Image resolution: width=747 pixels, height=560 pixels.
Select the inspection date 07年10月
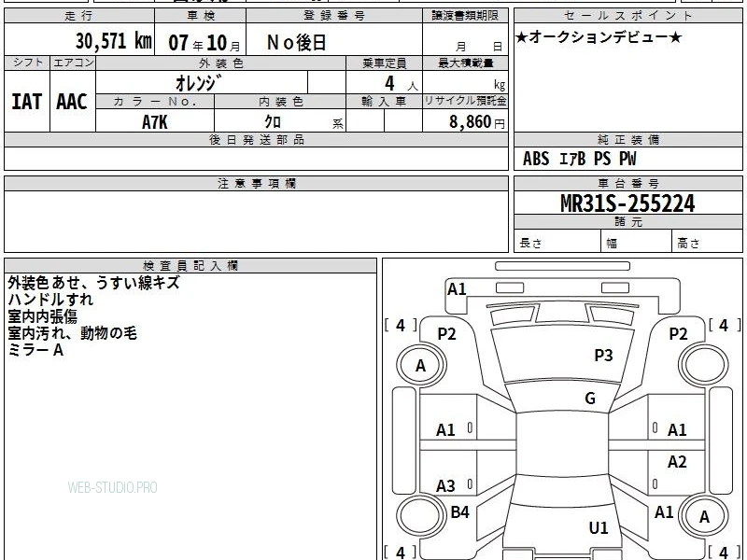pos(204,43)
